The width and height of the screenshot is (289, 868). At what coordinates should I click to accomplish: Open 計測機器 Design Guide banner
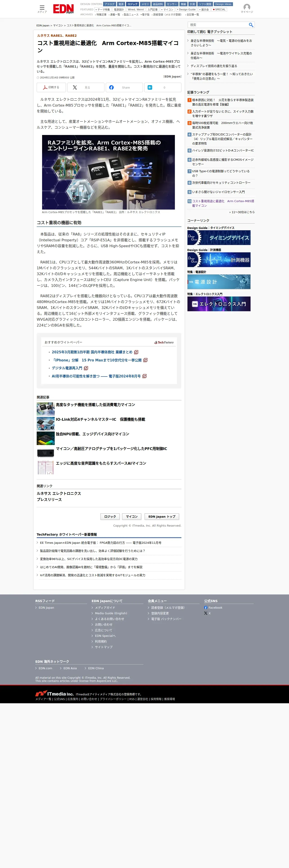click(219, 259)
